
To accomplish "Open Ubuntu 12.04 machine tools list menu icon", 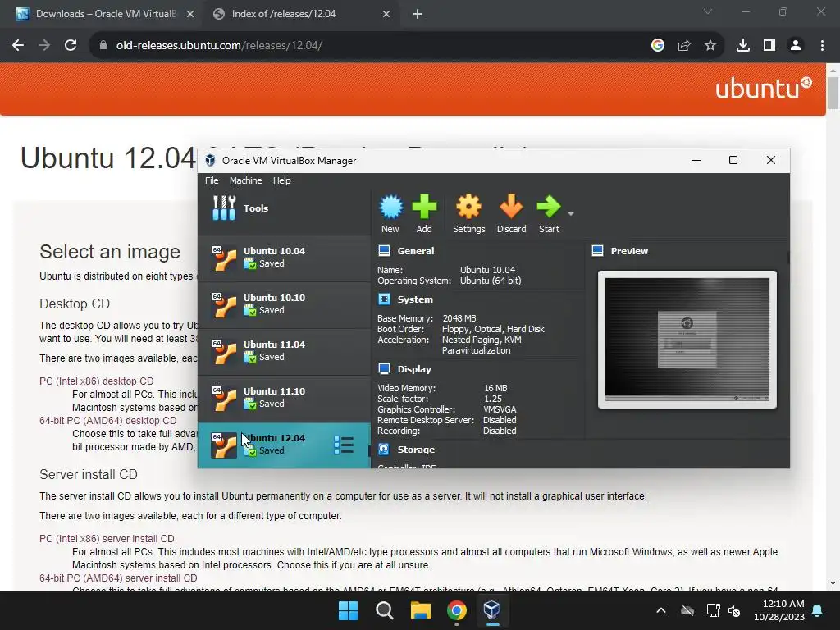I will click(x=344, y=445).
